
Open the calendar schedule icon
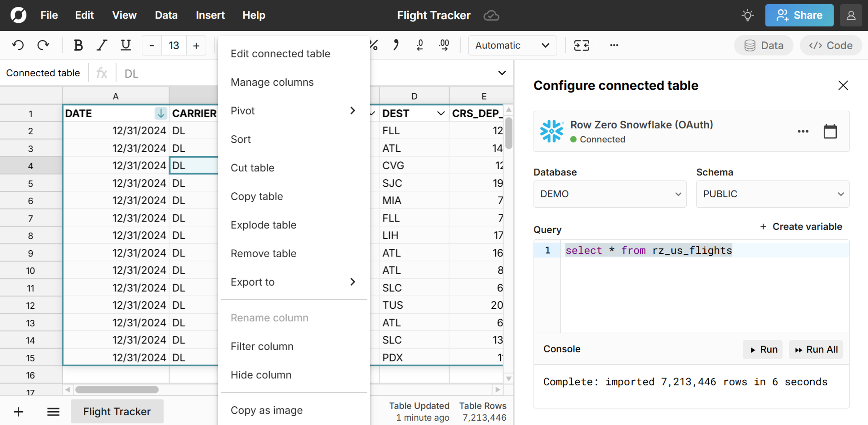pyautogui.click(x=830, y=132)
